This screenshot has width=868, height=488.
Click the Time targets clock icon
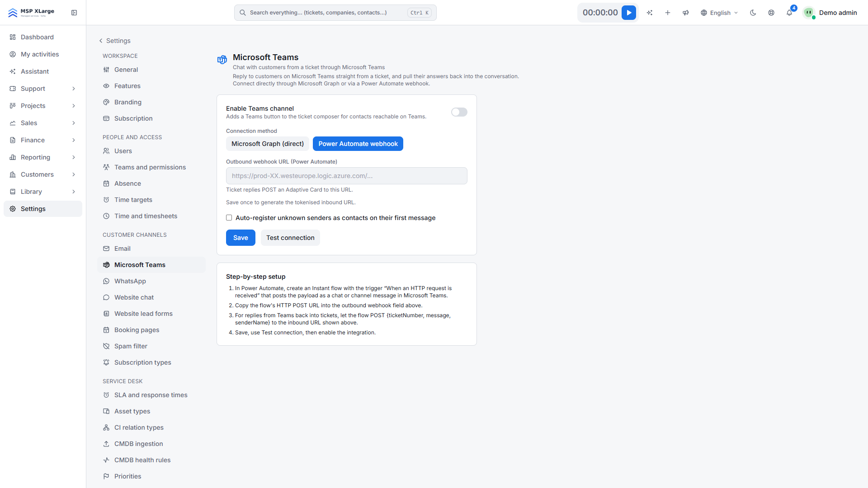[106, 200]
